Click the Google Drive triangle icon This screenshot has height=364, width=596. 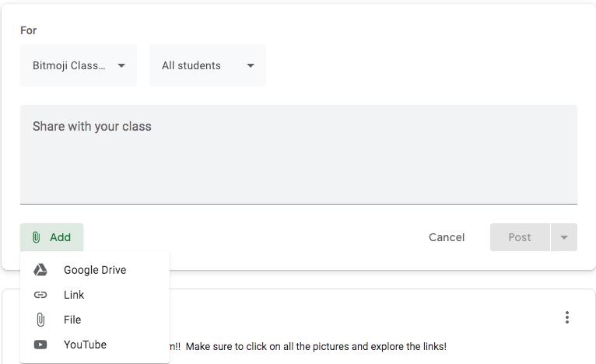tap(40, 270)
